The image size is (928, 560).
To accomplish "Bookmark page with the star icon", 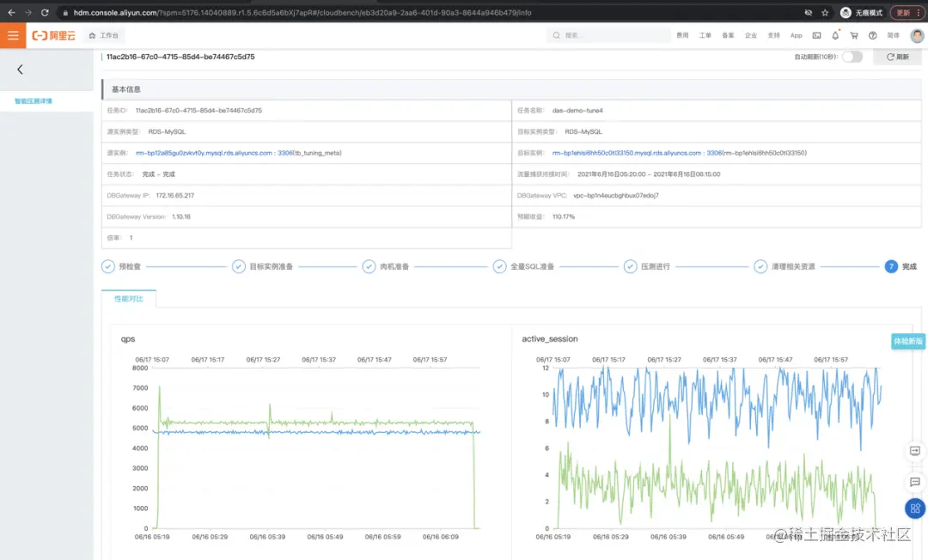I will click(824, 12).
